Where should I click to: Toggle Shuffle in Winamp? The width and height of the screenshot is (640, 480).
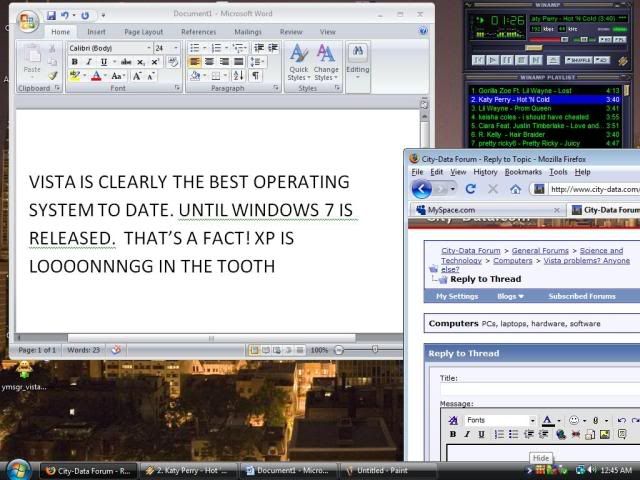coord(578,60)
